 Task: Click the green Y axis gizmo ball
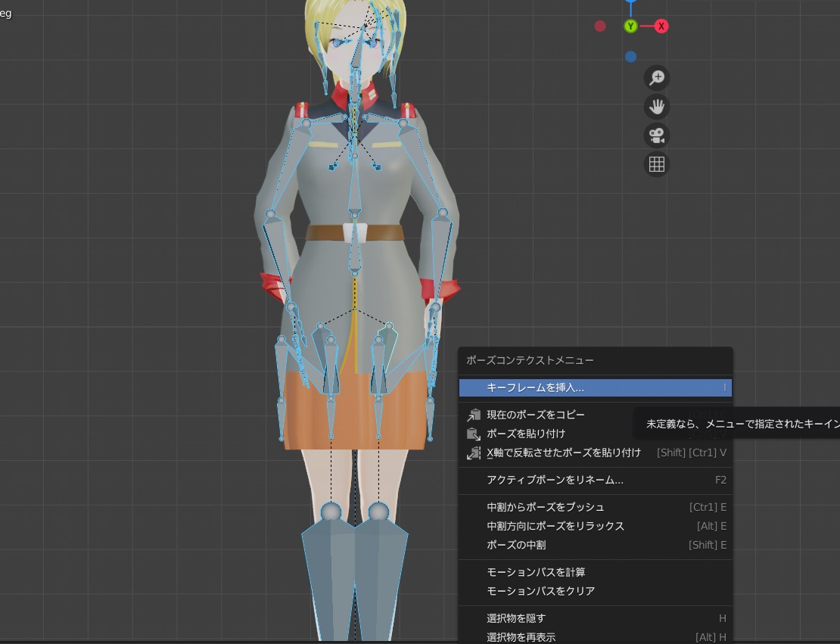tap(630, 26)
